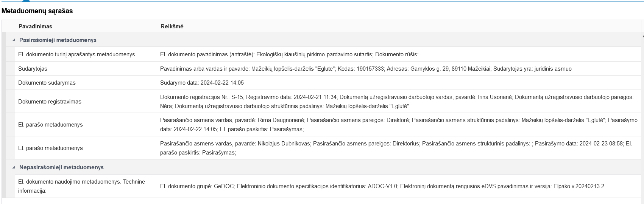Select the El. dokumento turinį aprašantys metaduomenys row
Screen dimensions: 644x204
pyautogui.click(x=76, y=54)
